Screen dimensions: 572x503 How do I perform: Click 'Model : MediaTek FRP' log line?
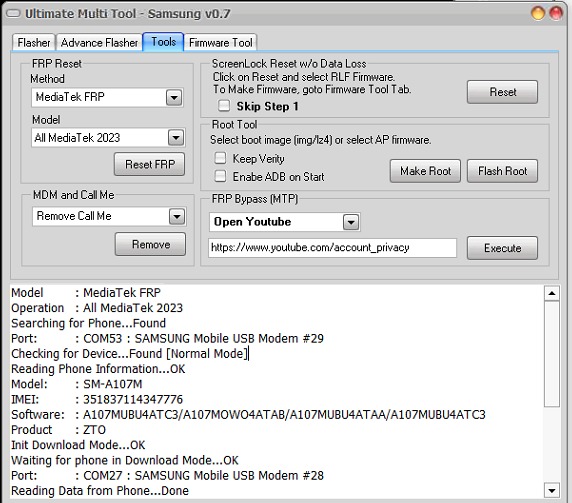pos(86,293)
